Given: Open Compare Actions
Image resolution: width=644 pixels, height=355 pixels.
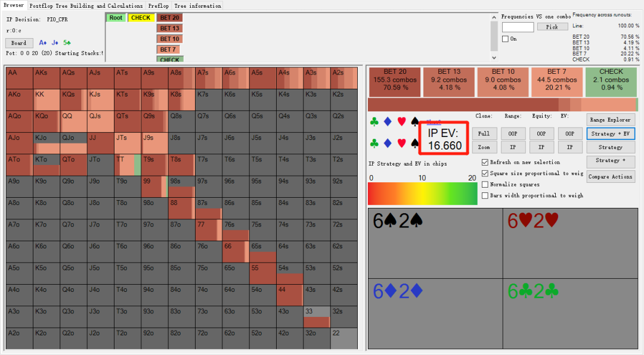Looking at the screenshot, I should [x=611, y=177].
